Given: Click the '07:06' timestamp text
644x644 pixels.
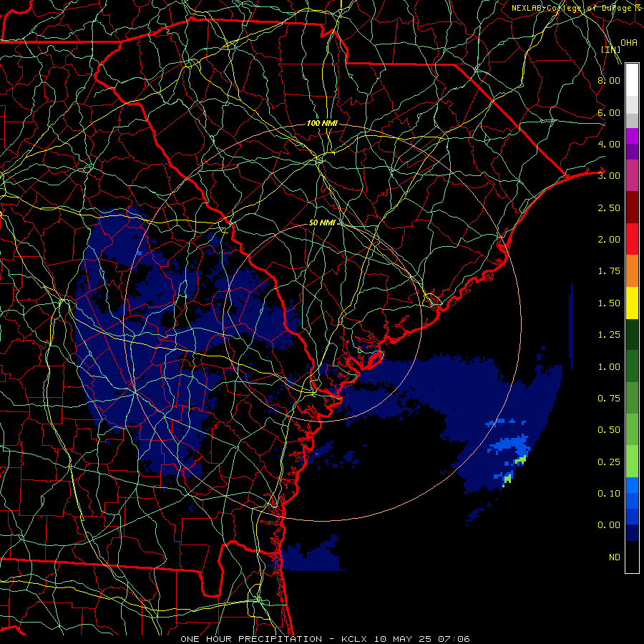Looking at the screenshot, I should pos(454,639).
